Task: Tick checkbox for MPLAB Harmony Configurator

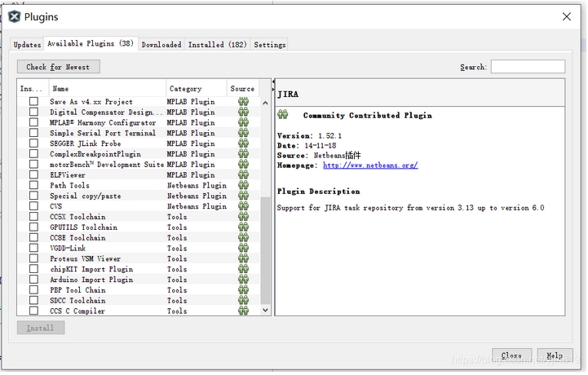Action: [33, 122]
